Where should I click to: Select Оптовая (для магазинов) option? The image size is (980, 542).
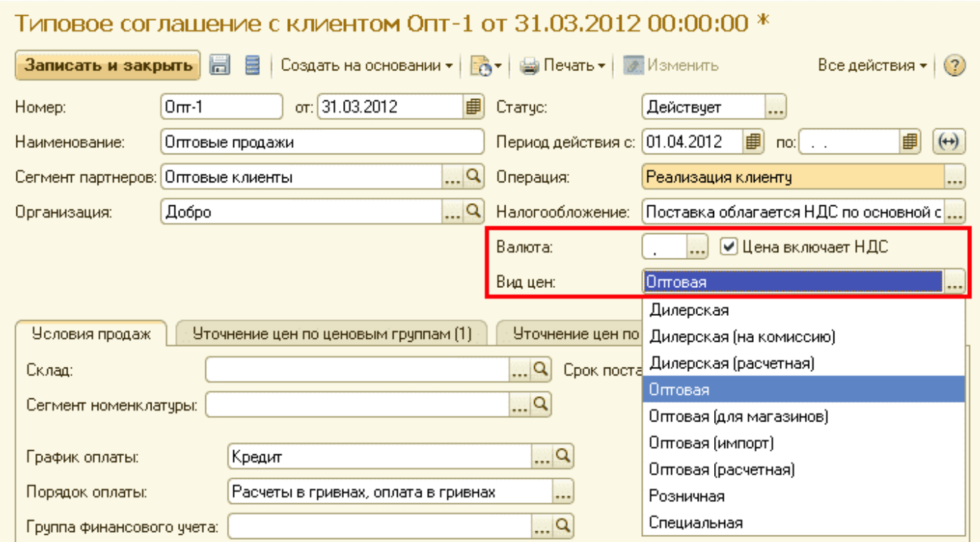tap(803, 416)
